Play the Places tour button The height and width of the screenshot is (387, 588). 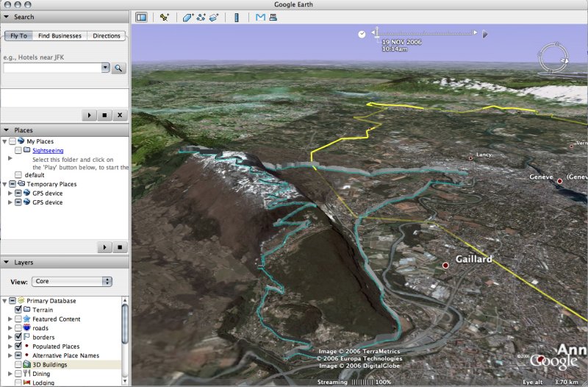click(104, 247)
